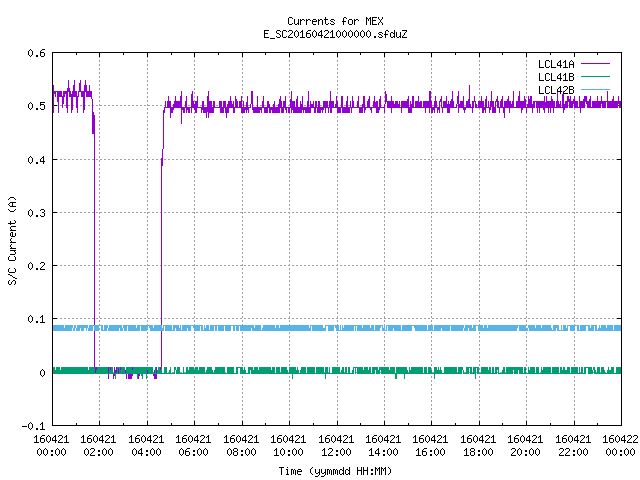Click the y-axis tick value 0.5

(x=36, y=106)
